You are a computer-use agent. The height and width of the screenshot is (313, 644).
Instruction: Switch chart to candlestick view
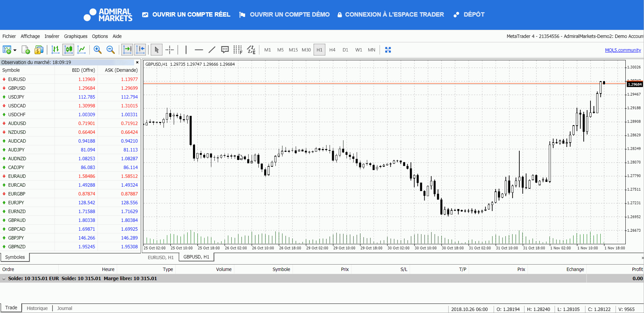point(68,50)
